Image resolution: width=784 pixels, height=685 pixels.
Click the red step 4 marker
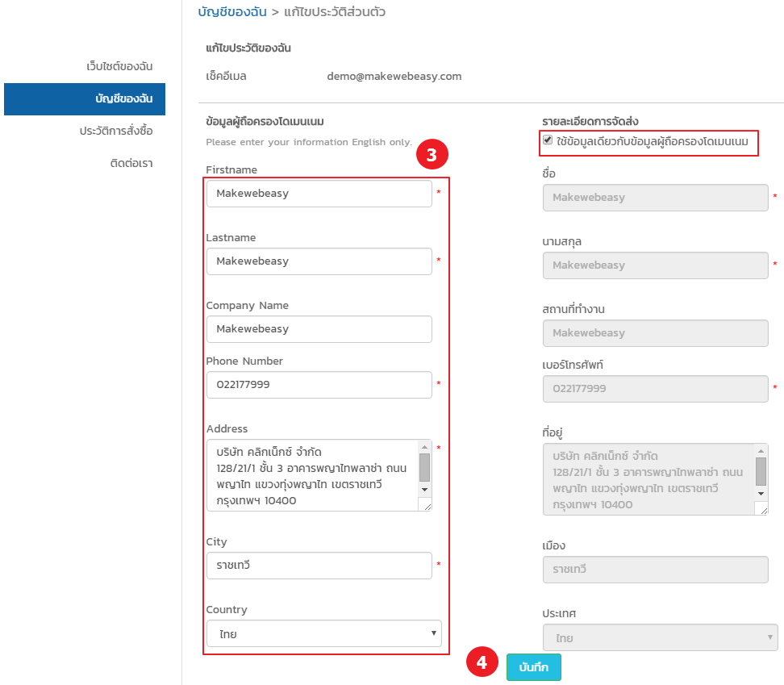[x=482, y=663]
